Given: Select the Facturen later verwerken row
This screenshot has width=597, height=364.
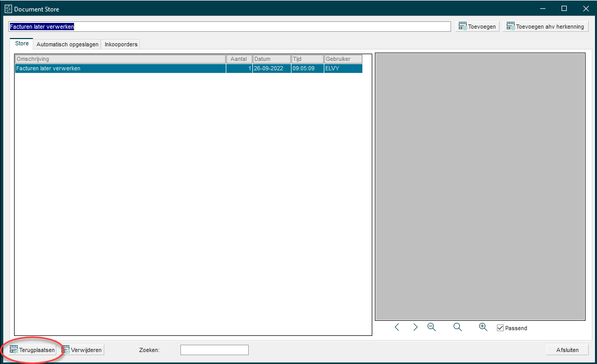Looking at the screenshot, I should 120,68.
